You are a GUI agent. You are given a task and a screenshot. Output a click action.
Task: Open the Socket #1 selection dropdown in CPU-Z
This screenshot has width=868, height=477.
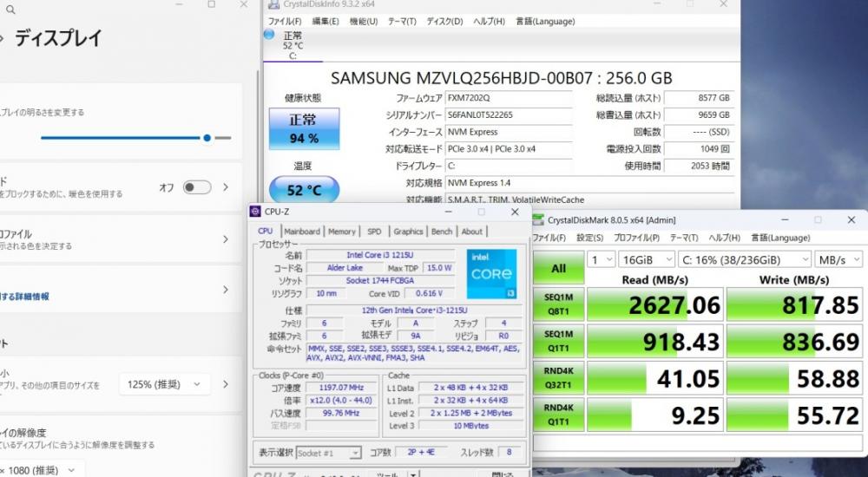[x=329, y=453]
